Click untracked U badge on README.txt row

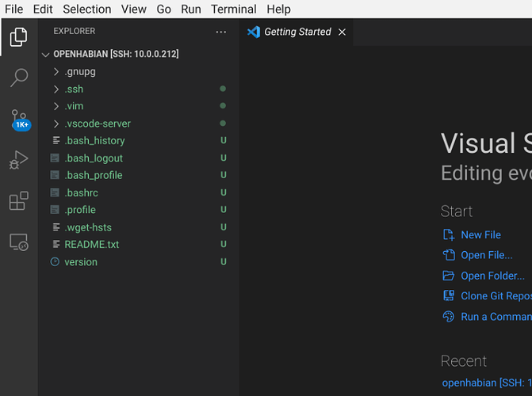[224, 244]
